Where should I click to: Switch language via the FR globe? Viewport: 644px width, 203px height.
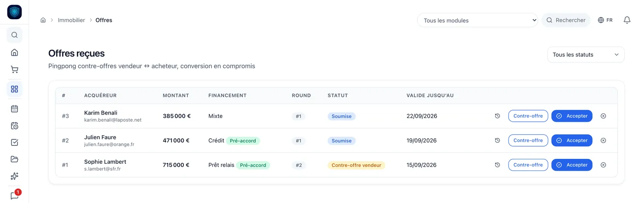coord(605,20)
